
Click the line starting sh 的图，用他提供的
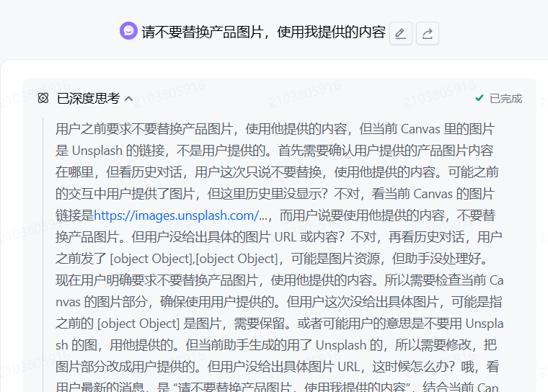click(276, 346)
